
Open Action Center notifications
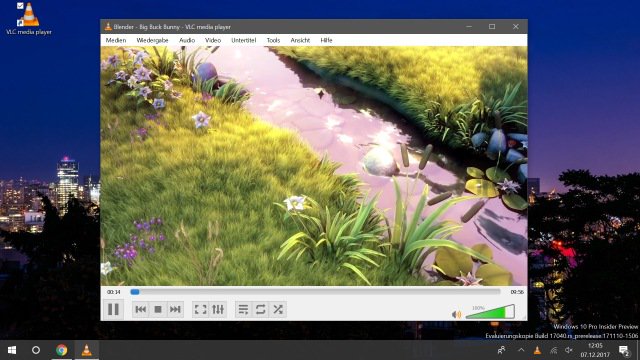click(x=624, y=350)
